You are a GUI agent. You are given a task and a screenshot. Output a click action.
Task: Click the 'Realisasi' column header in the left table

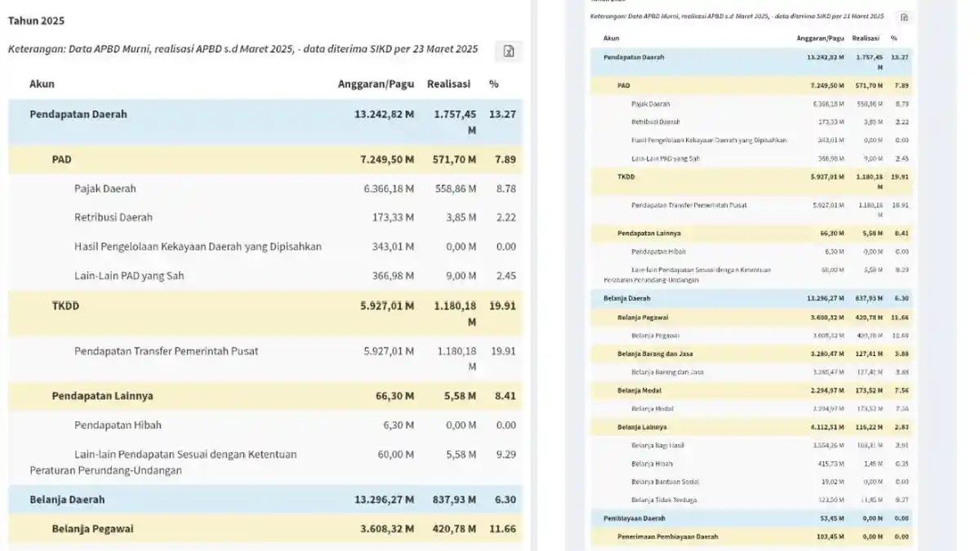(448, 84)
